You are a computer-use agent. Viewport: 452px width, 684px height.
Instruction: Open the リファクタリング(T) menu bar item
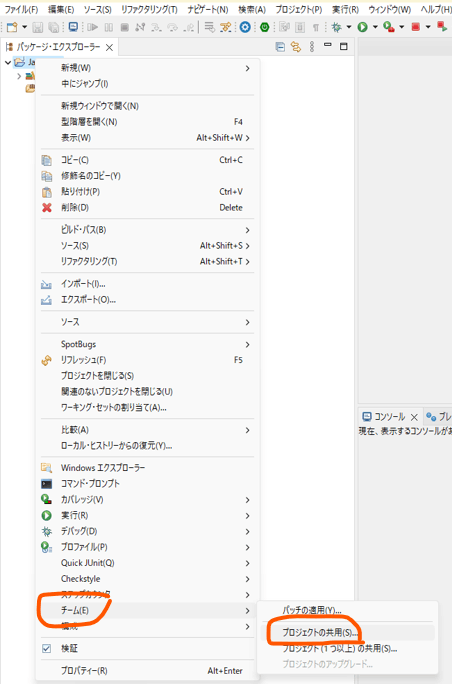[149, 9]
